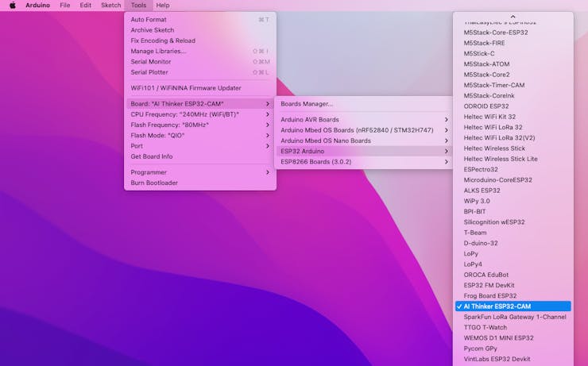588x366 pixels.
Task: Select the M5Stack-FIRE board
Action: point(513,43)
